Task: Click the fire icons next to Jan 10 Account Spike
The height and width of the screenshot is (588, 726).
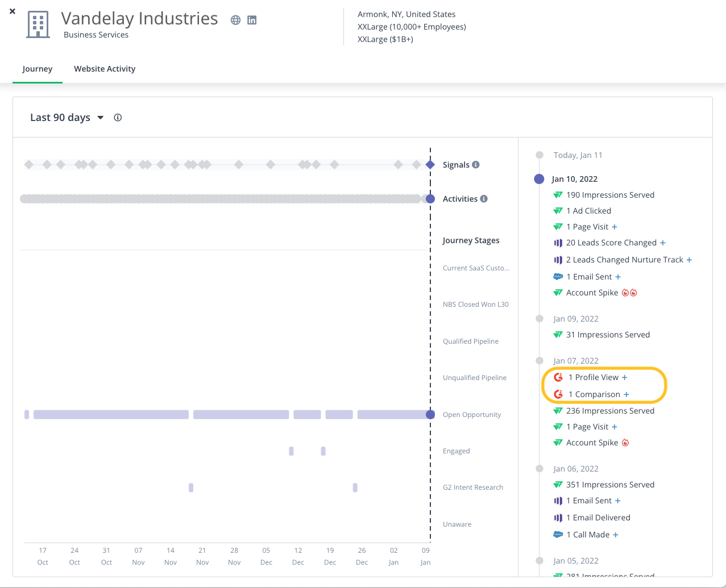Action: tap(629, 293)
